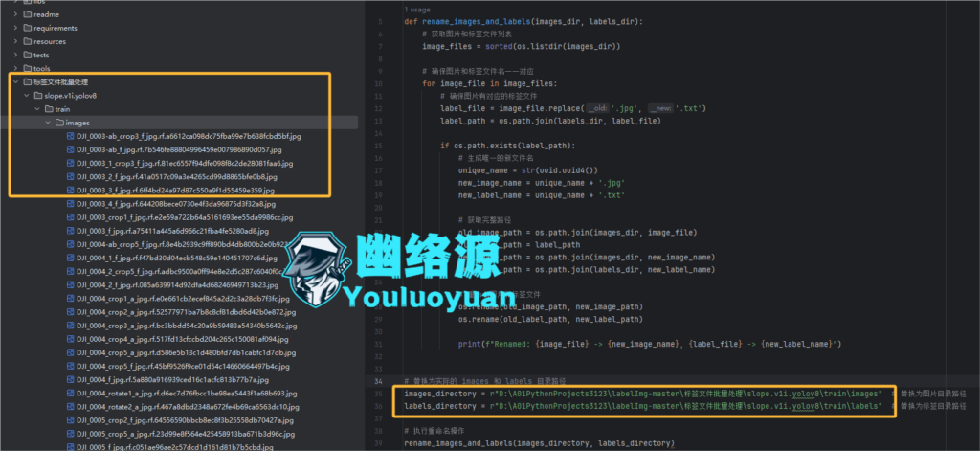Viewport: 980px width, 451px height.
Task: Select file name DJI_0004_crop5_f.jpg.rf.45bf9526
Action: pyautogui.click(x=183, y=367)
